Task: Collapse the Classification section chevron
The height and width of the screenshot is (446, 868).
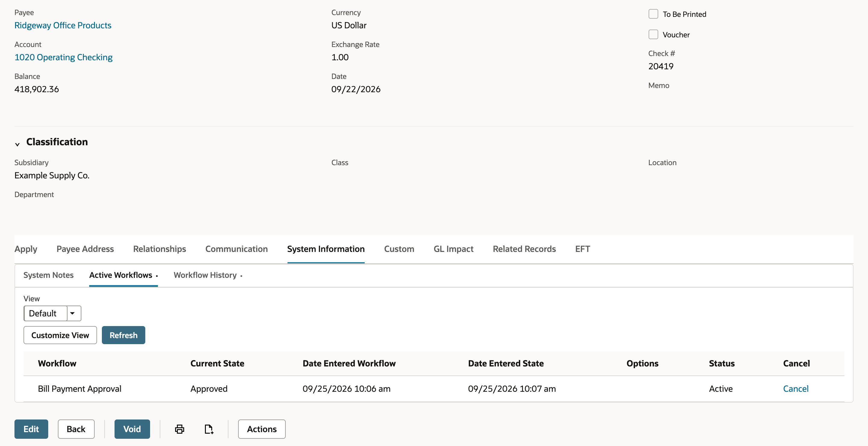Action: click(x=17, y=145)
